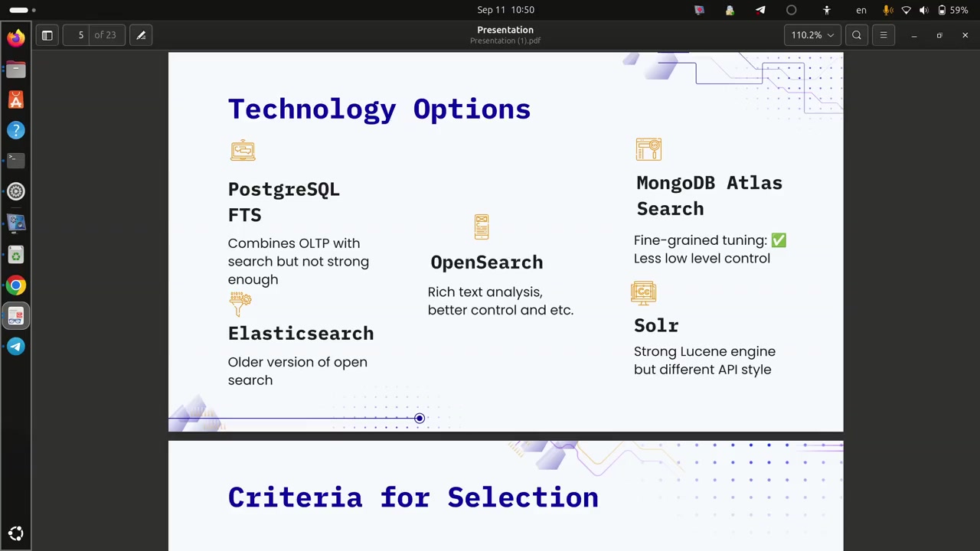
Task: Open Telegram from the dock
Action: 16,347
